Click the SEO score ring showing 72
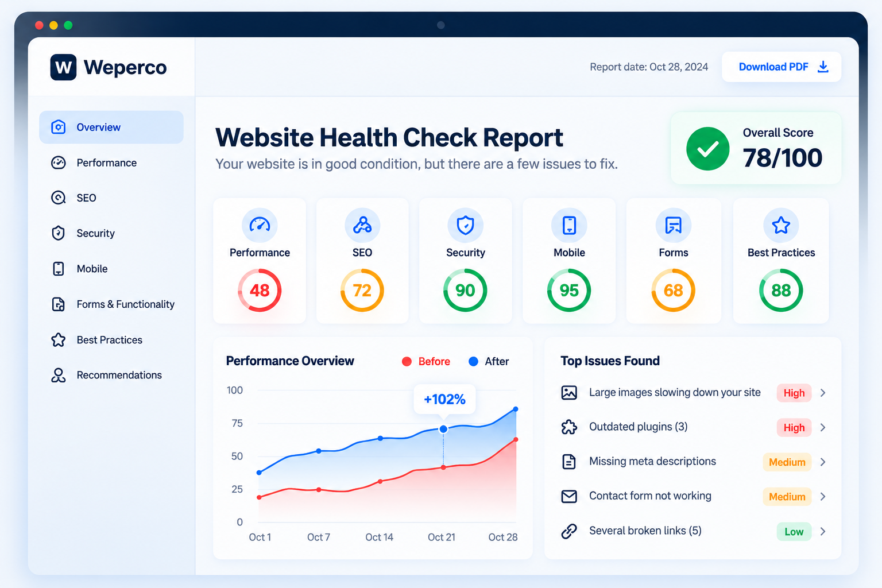882x588 pixels. (x=362, y=291)
